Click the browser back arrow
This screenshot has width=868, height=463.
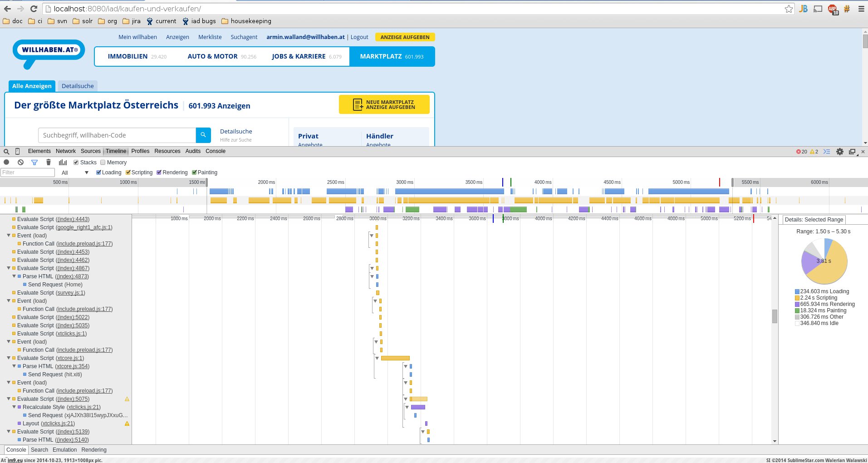point(7,9)
